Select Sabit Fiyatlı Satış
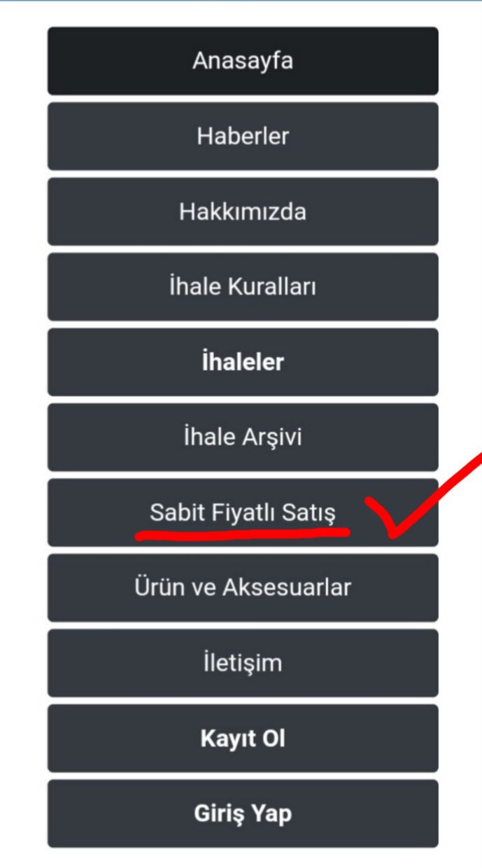The image size is (482, 868). 243,512
